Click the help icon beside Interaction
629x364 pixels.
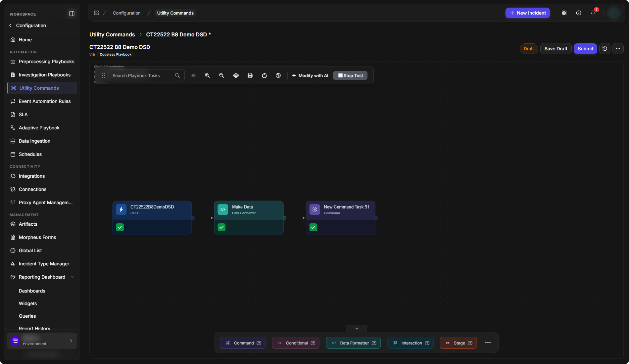click(x=427, y=343)
